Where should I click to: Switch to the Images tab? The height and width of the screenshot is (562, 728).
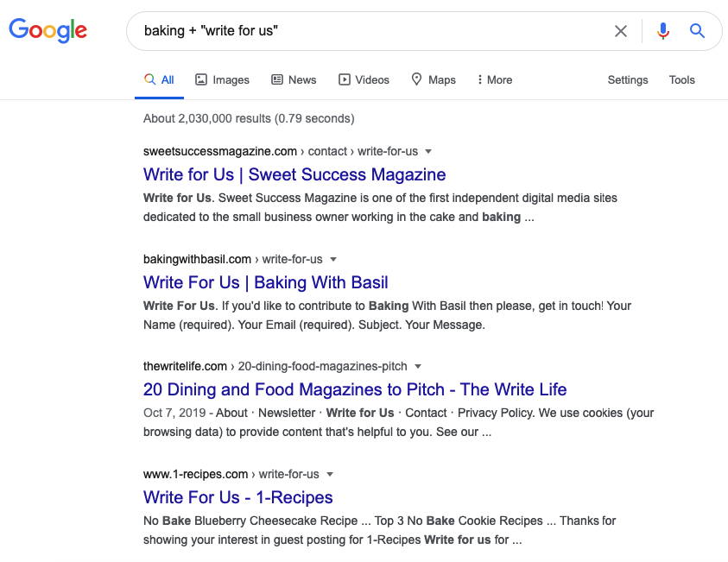223,79
